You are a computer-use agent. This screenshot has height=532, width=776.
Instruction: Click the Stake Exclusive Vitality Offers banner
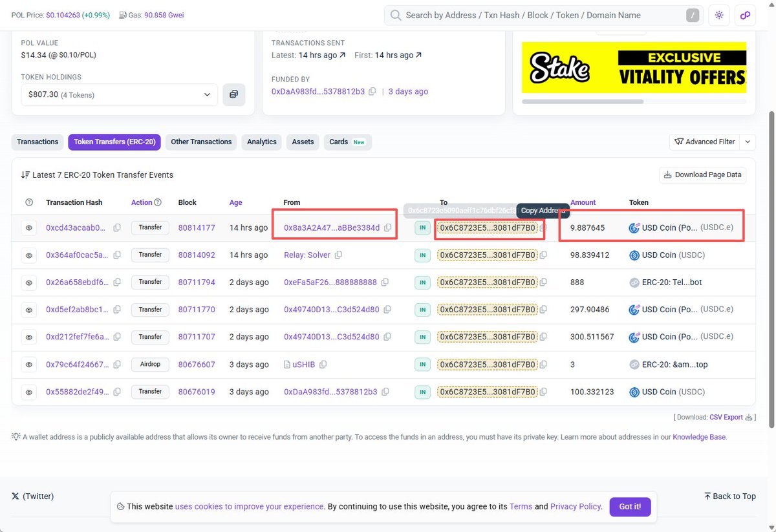click(x=634, y=67)
